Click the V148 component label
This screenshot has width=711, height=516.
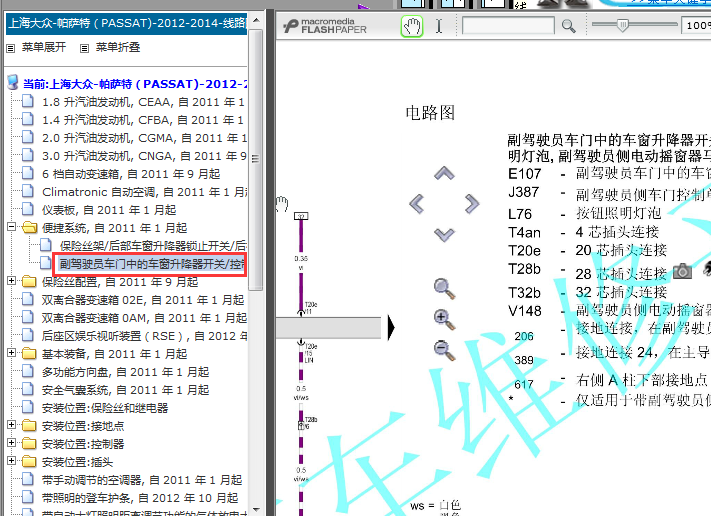525,311
